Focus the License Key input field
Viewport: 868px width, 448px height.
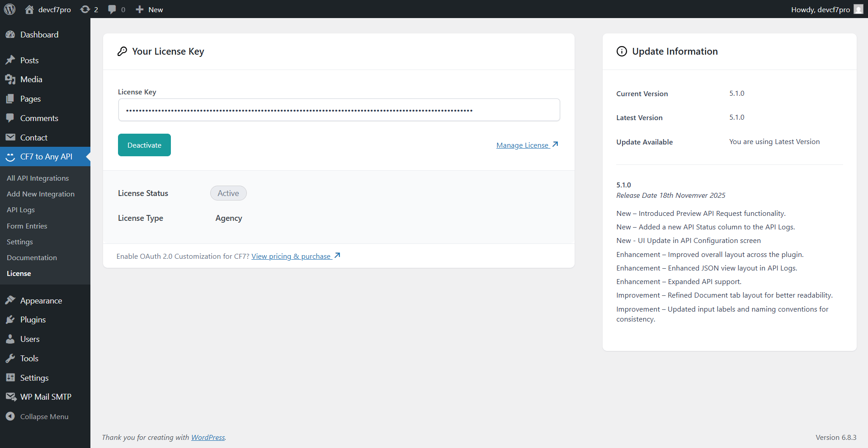pyautogui.click(x=339, y=110)
